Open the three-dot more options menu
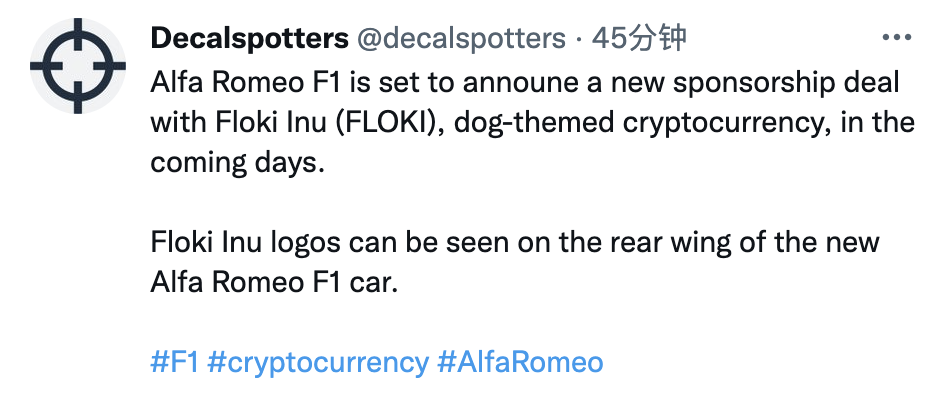The image size is (944, 406). coord(895,38)
